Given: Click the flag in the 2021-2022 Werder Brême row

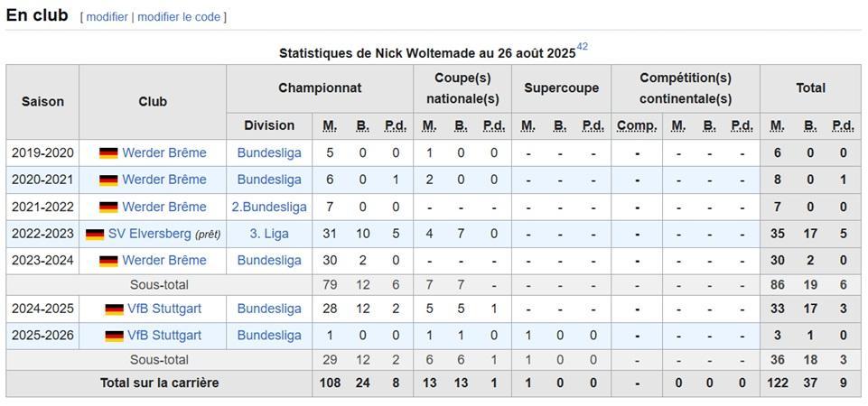Looking at the screenshot, I should pyautogui.click(x=108, y=208).
